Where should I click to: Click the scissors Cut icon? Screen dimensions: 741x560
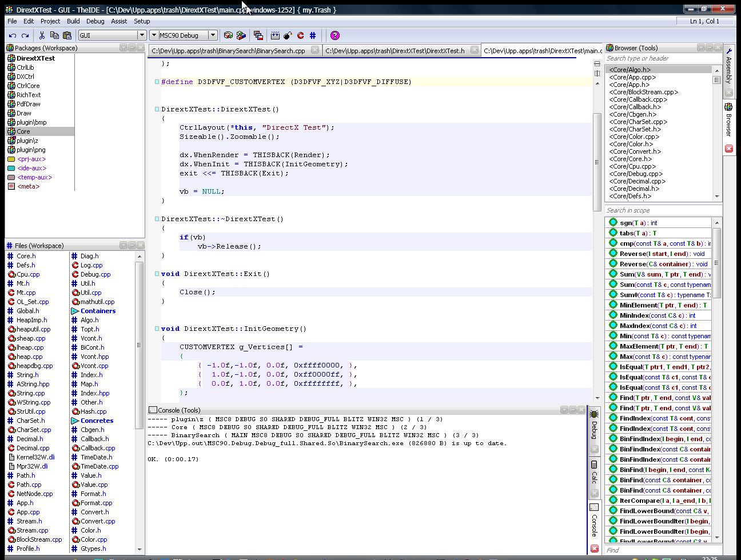tap(43, 35)
